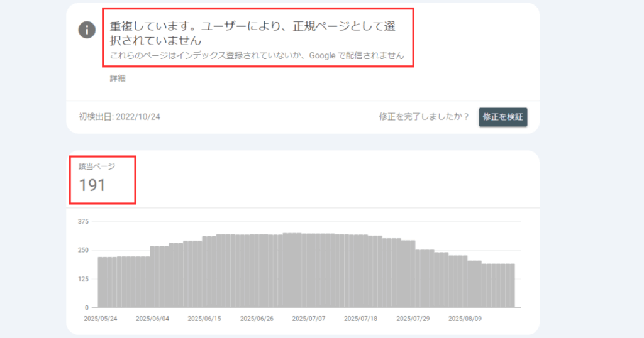
Task: Click the 2025/07/07 date on chart axis
Action: point(309,319)
